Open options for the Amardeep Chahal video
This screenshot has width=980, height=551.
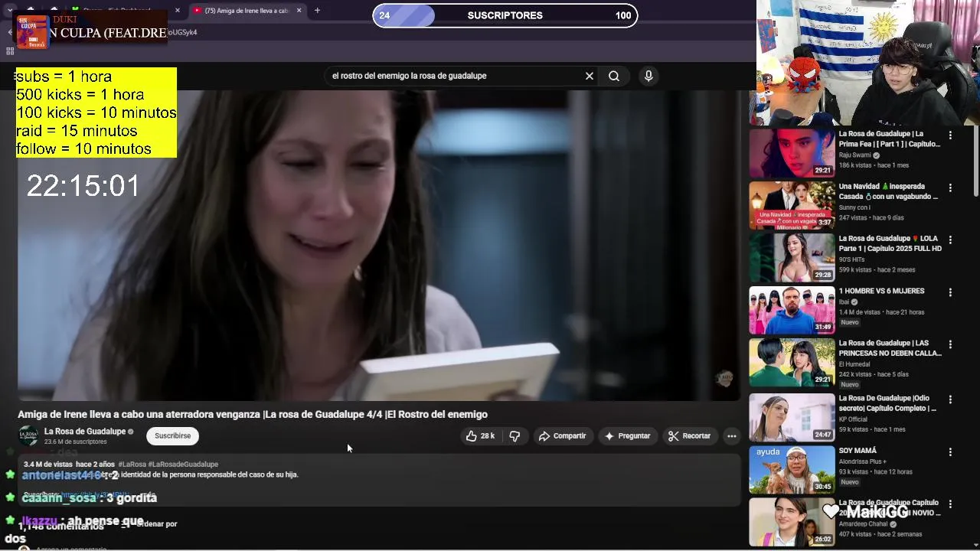(x=950, y=504)
